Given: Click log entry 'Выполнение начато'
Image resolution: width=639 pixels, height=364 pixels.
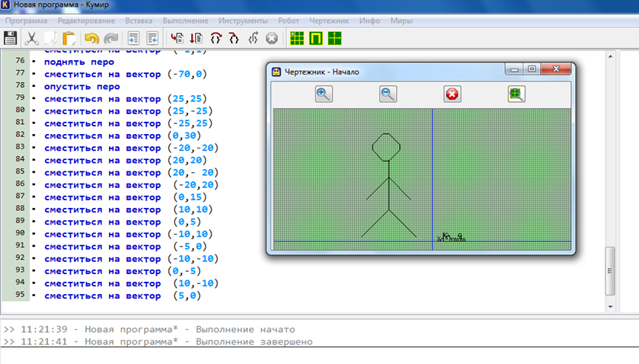Looking at the screenshot, I should (x=149, y=330).
